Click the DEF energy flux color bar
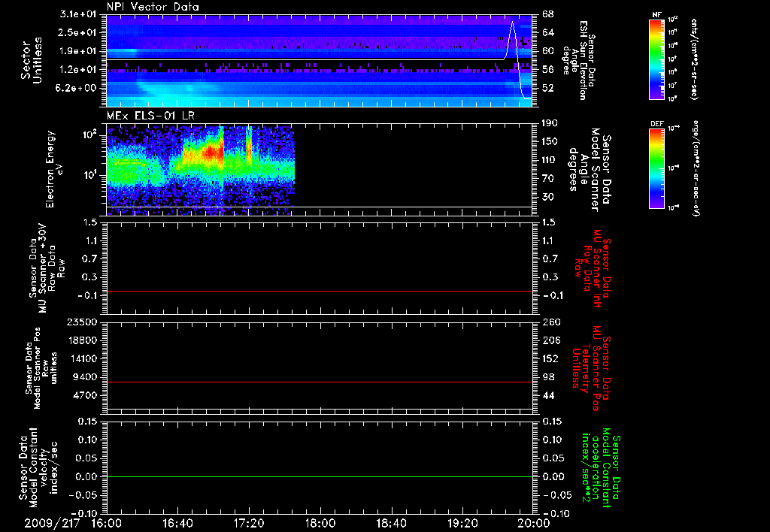 point(657,168)
